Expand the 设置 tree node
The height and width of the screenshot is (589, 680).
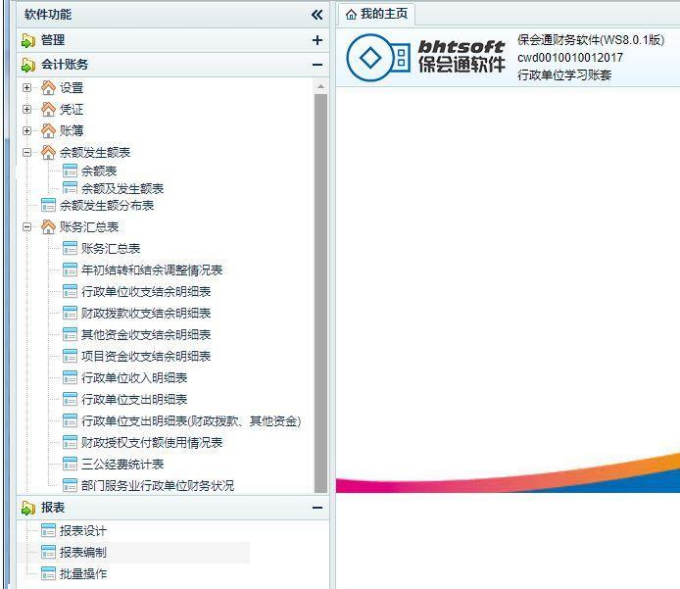click(x=28, y=88)
